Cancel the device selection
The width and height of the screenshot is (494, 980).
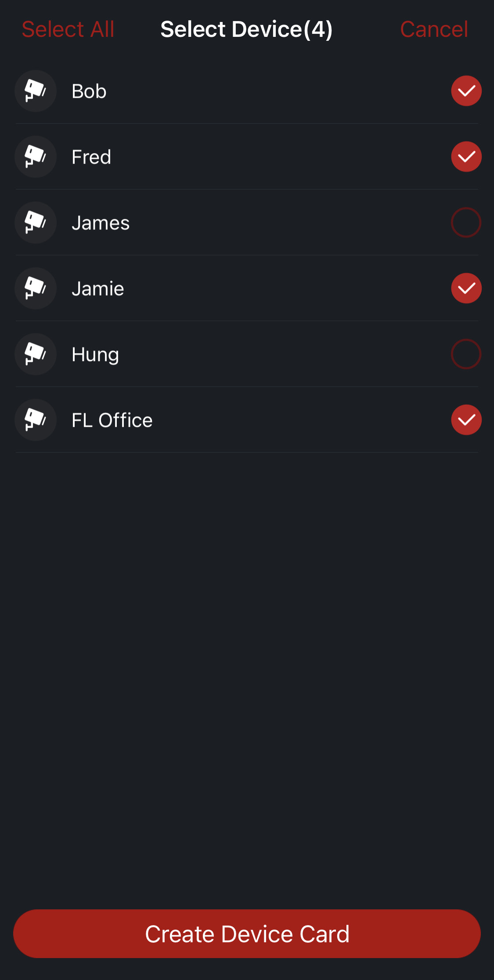pyautogui.click(x=434, y=29)
